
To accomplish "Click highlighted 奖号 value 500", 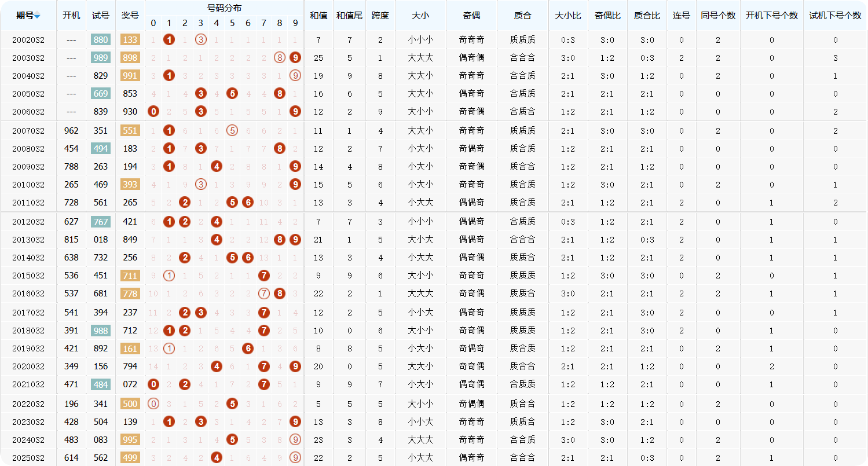I will click(x=130, y=404).
